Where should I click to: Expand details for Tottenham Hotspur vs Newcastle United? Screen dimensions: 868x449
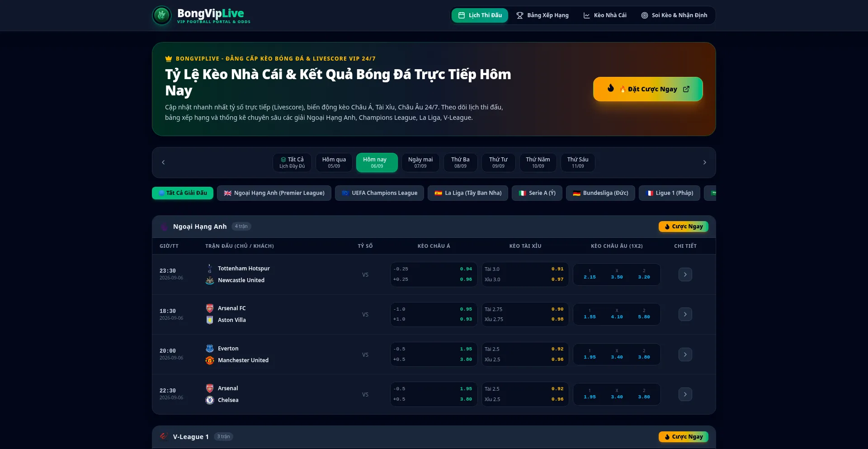(x=685, y=274)
